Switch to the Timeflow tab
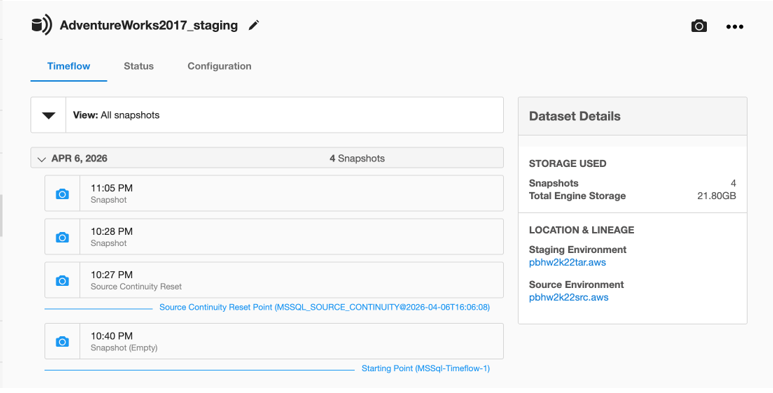Viewport: 773px width, 393px height. (x=69, y=66)
